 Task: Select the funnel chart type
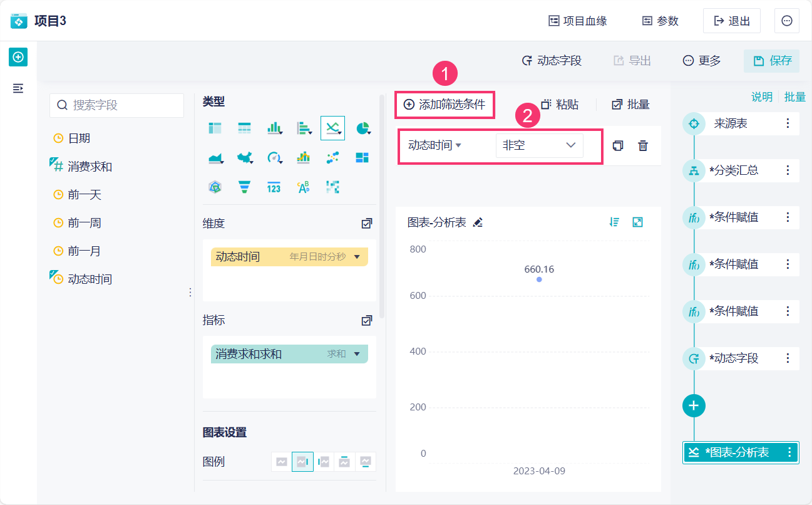[x=244, y=187]
